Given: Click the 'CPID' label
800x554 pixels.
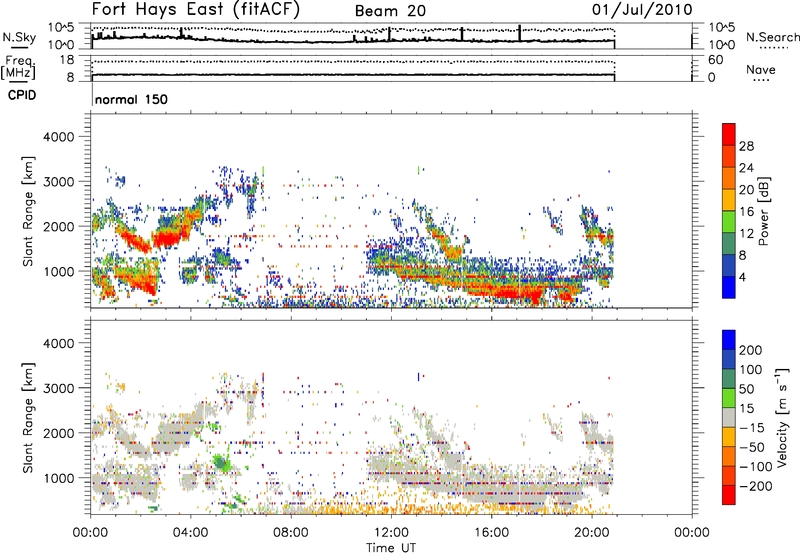Looking at the screenshot, I should 22,95.
